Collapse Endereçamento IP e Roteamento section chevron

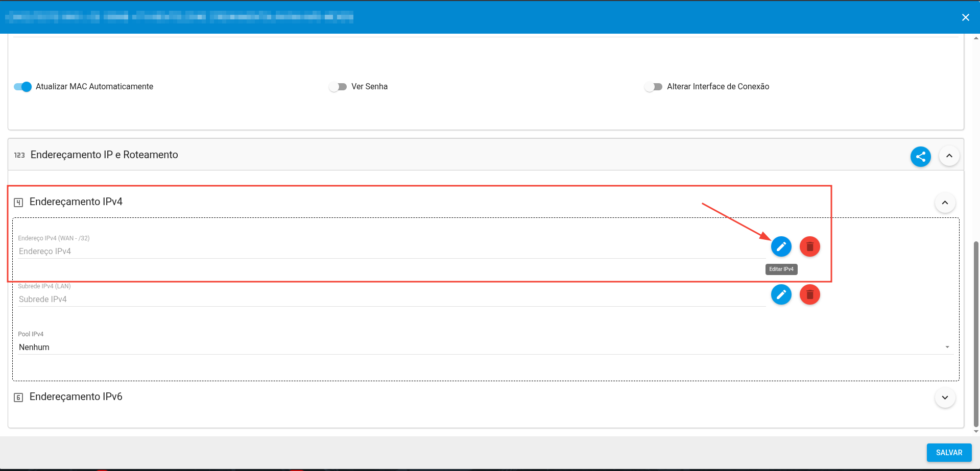coord(949,156)
